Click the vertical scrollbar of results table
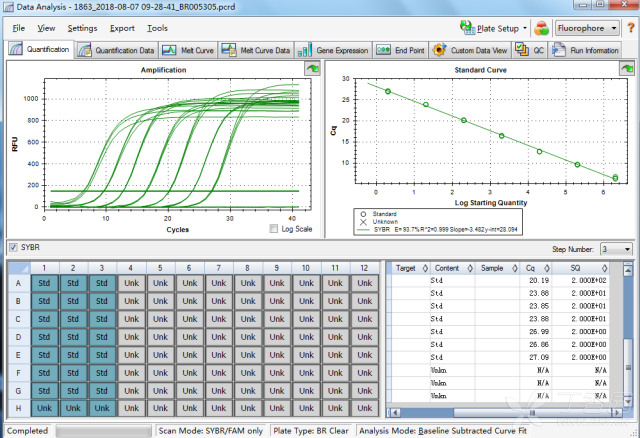Viewport: 640px width, 438px height. (628, 336)
